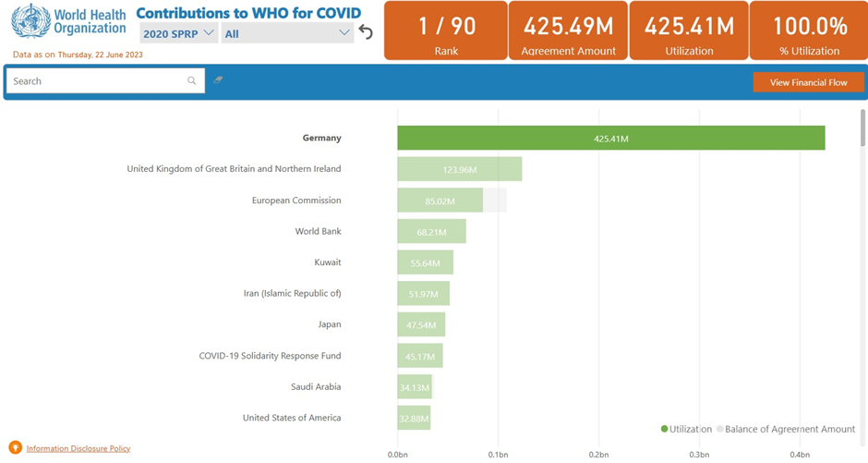868x463 pixels.
Task: Click the Rank 1 / 90 card
Action: (x=445, y=30)
